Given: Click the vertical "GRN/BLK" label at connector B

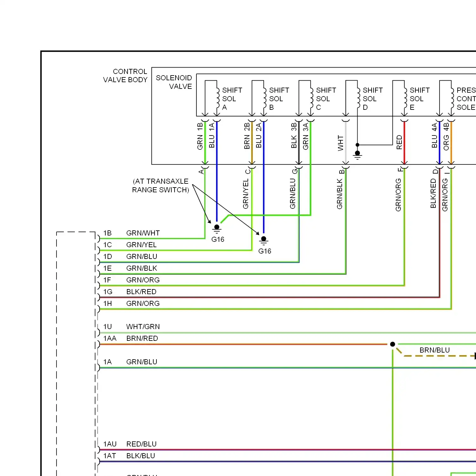Looking at the screenshot, I should point(340,194).
